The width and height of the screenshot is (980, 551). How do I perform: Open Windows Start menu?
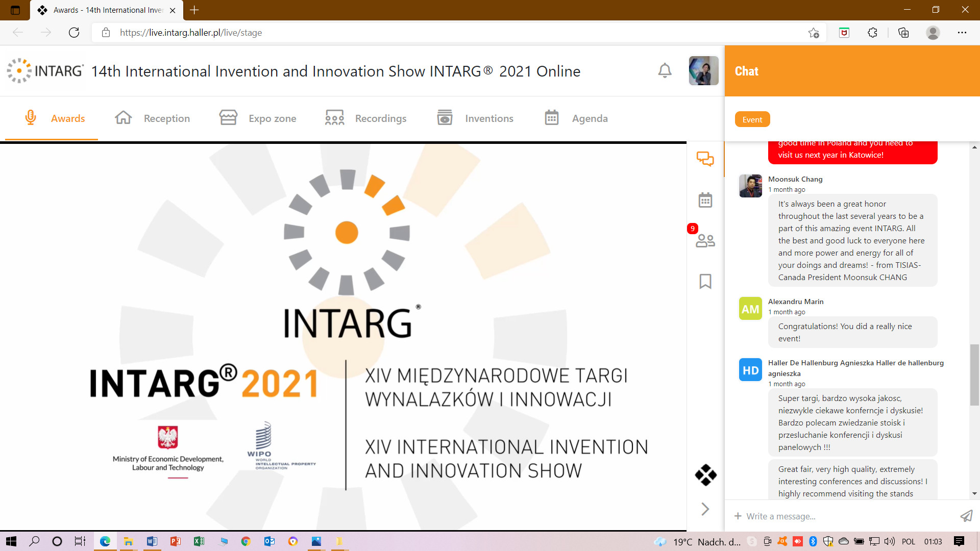[x=11, y=541]
